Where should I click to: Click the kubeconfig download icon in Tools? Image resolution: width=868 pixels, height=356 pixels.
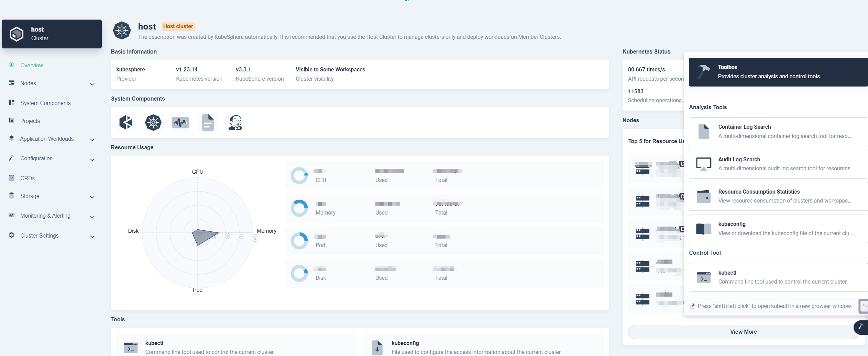377,347
